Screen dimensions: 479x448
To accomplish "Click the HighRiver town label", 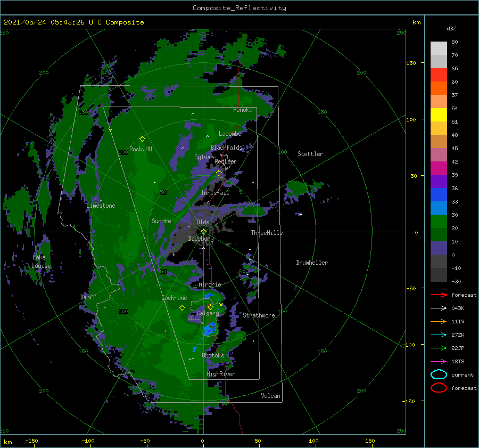I will (221, 374).
